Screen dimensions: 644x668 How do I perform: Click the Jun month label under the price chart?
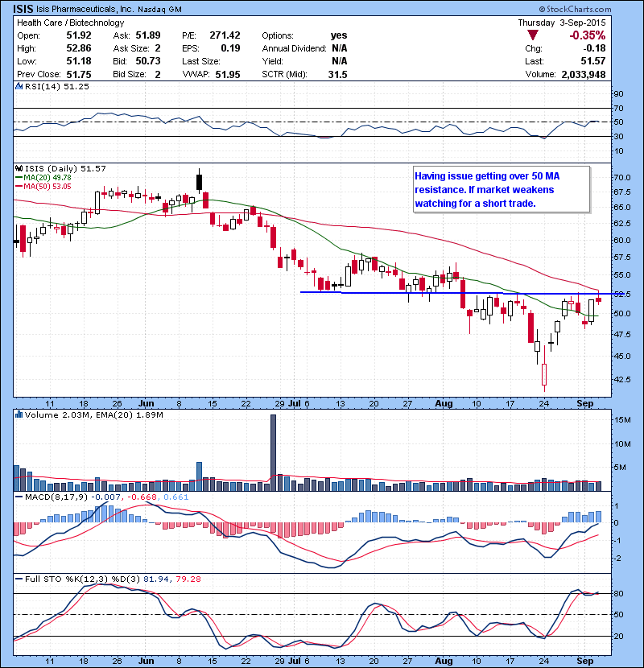coord(146,403)
